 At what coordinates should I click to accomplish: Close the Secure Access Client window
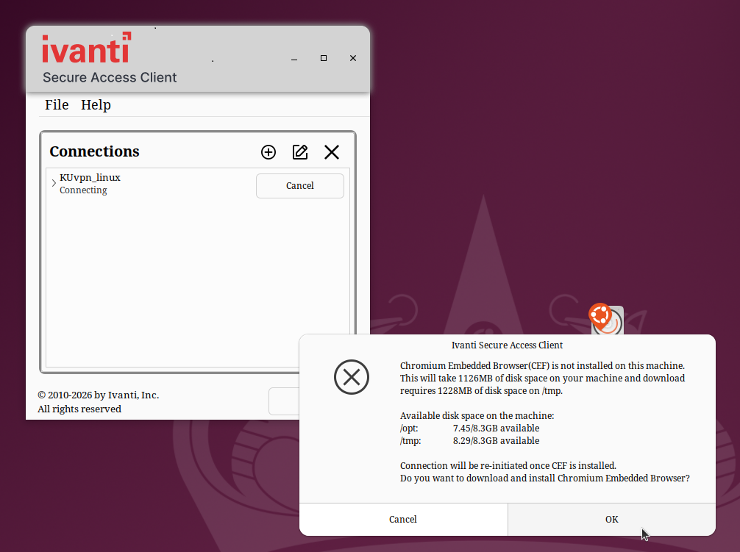[353, 58]
